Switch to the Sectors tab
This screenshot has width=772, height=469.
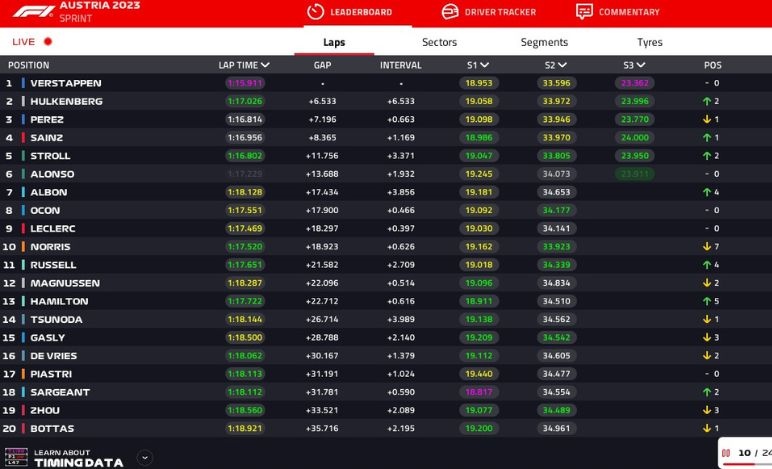(x=439, y=42)
